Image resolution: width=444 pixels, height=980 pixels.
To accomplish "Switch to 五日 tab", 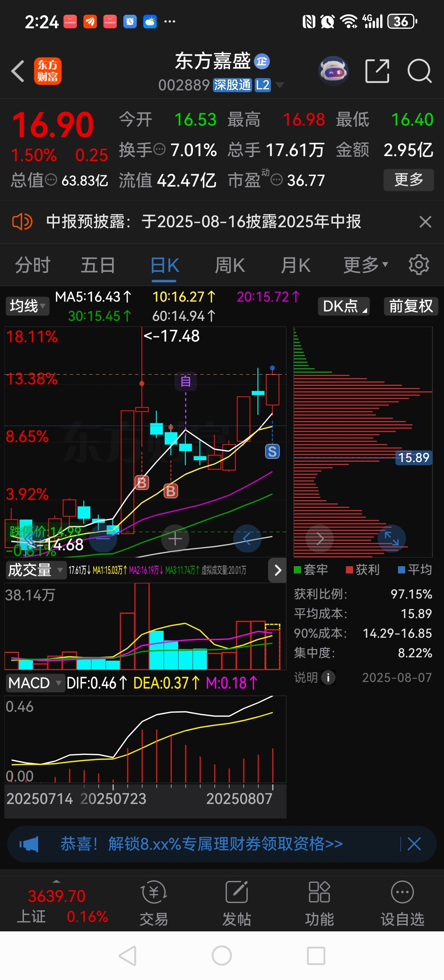I will click(98, 265).
